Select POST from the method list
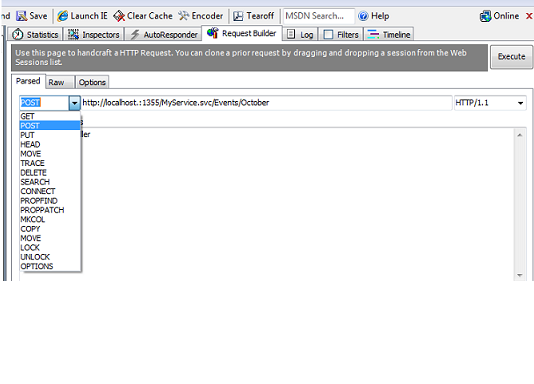The image size is (534, 384). [50, 126]
